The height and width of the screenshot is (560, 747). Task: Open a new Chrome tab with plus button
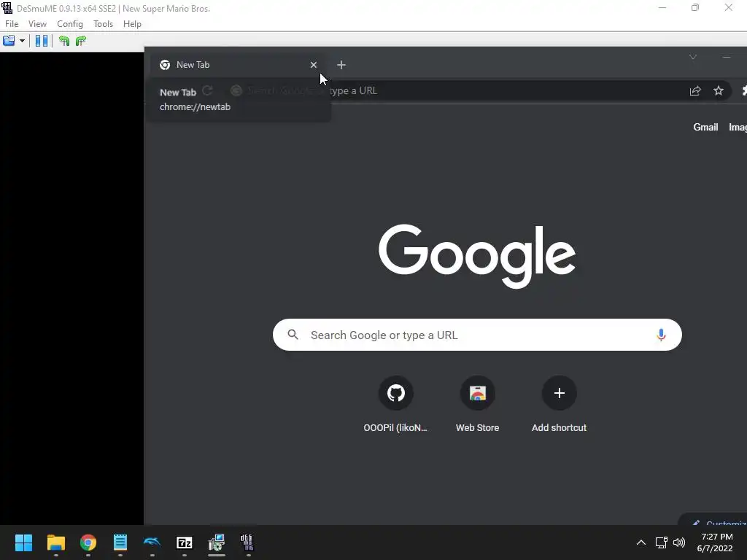coord(341,65)
